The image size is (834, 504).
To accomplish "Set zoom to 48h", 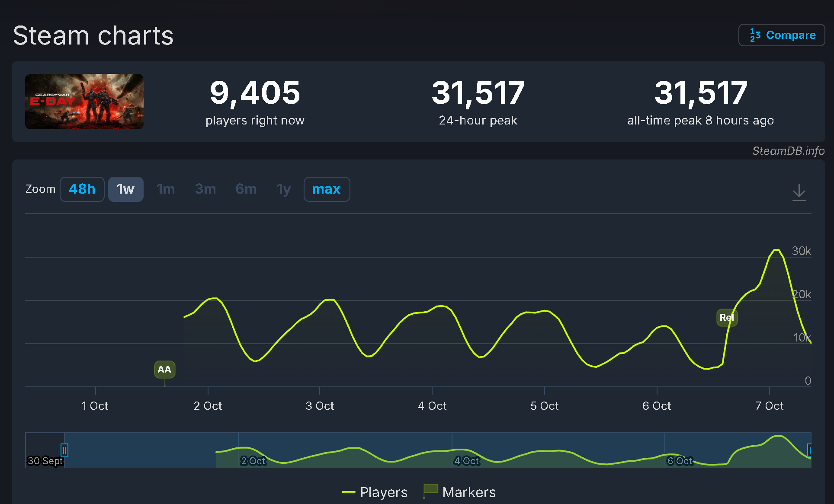I will point(82,189).
